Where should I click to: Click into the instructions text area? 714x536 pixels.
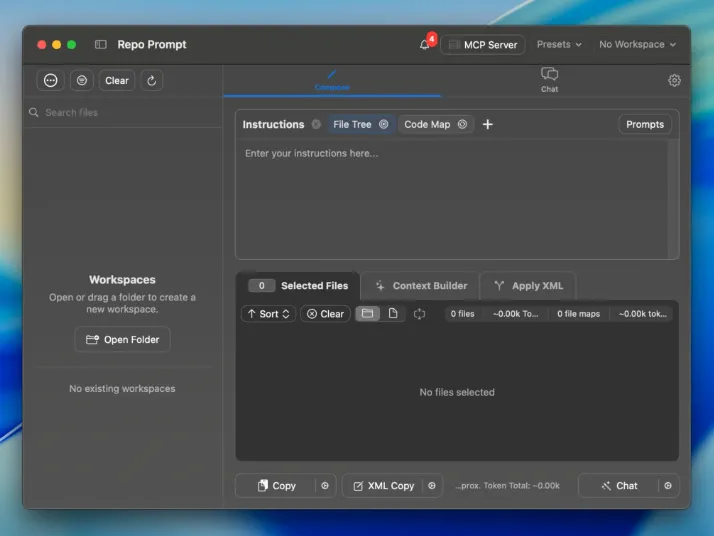click(x=452, y=199)
